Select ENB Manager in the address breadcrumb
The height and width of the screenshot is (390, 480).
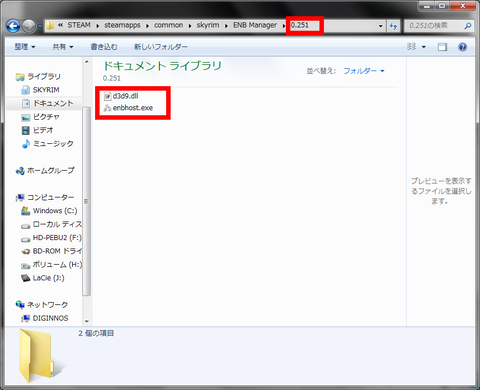click(255, 25)
